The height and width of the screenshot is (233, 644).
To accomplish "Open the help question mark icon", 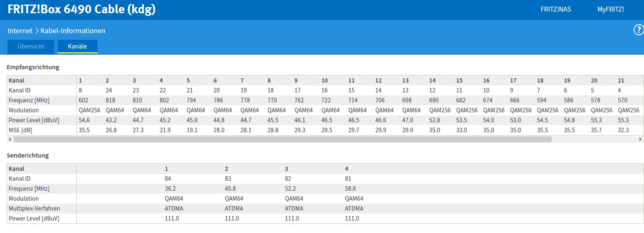I will 639,30.
